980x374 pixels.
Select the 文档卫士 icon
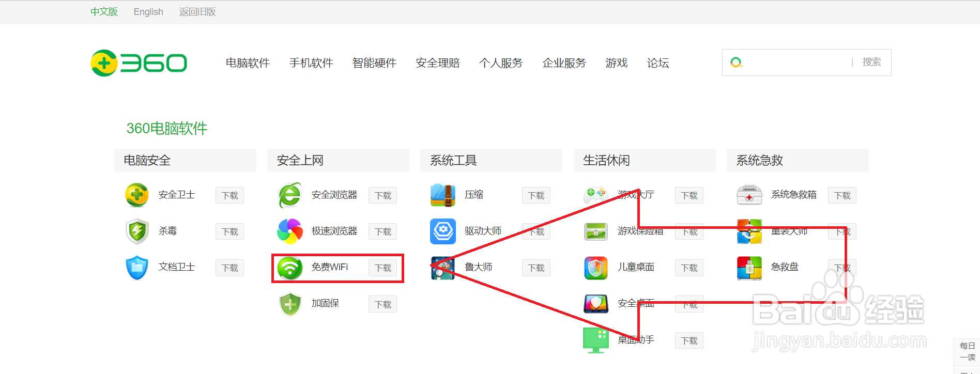137,268
